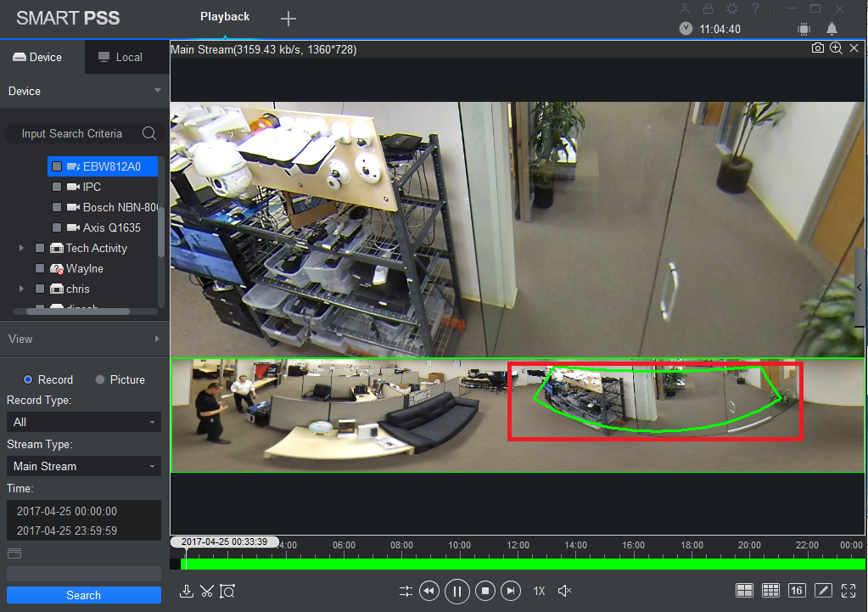Click the rewind playback button
Screen dimensions: 868x612
[x=429, y=591]
